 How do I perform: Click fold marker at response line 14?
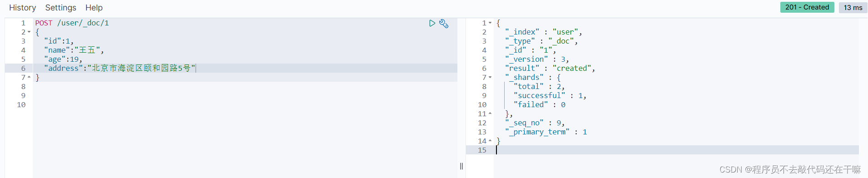click(x=490, y=141)
